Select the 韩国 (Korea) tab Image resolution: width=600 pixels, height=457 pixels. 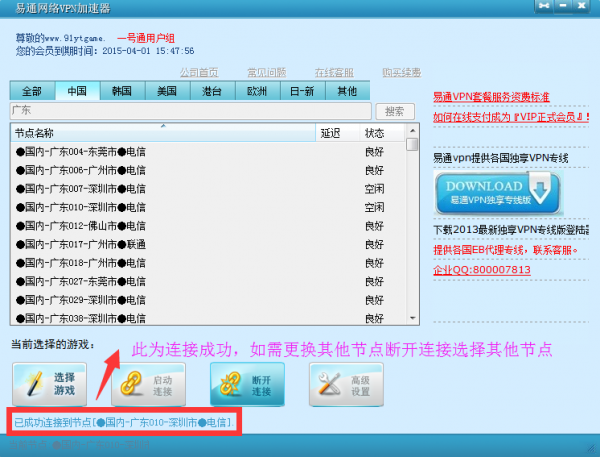coord(122,91)
